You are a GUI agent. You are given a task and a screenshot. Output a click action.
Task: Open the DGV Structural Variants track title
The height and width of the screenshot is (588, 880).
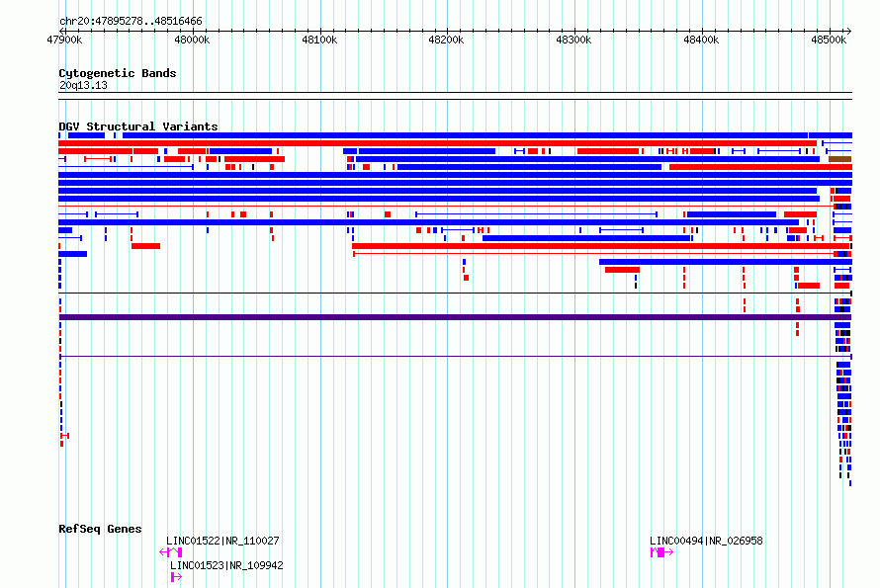(138, 126)
